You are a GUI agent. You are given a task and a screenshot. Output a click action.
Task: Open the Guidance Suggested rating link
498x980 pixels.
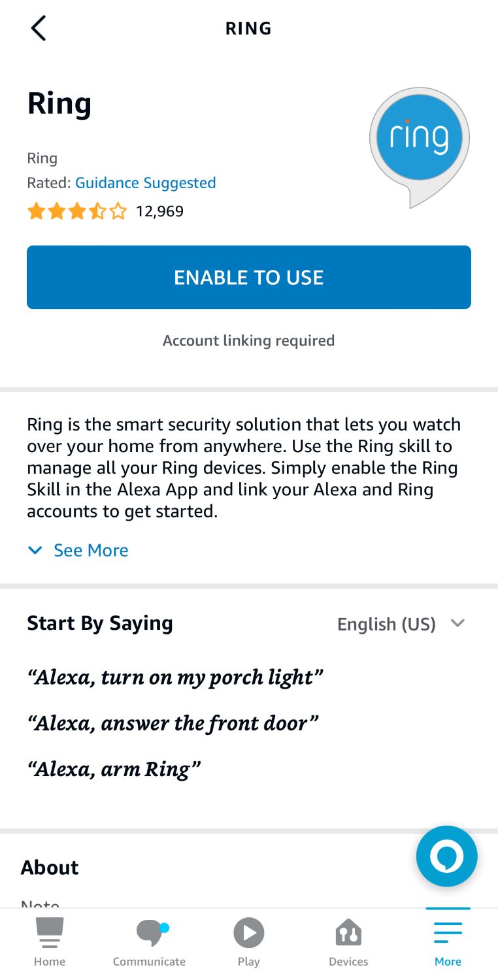pos(145,183)
